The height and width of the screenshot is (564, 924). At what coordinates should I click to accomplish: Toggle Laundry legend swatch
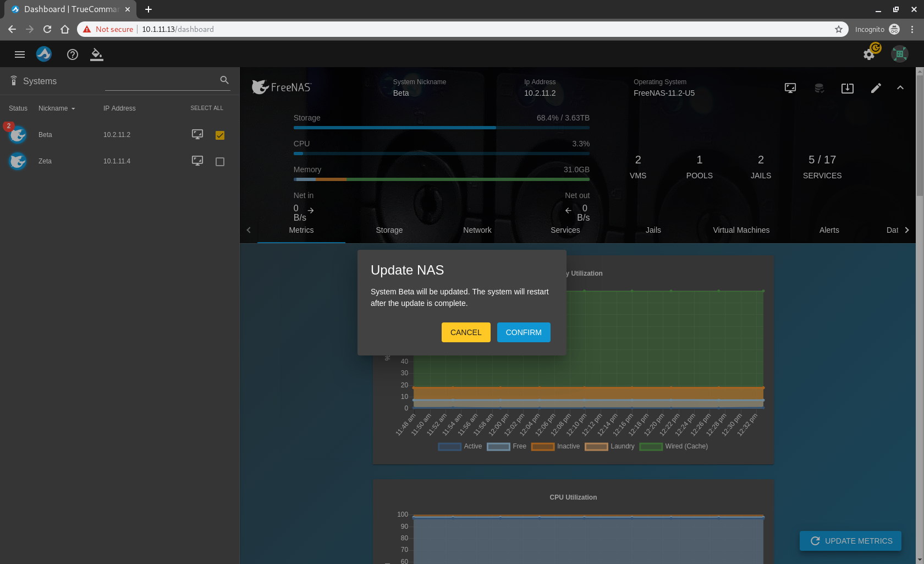pos(596,446)
